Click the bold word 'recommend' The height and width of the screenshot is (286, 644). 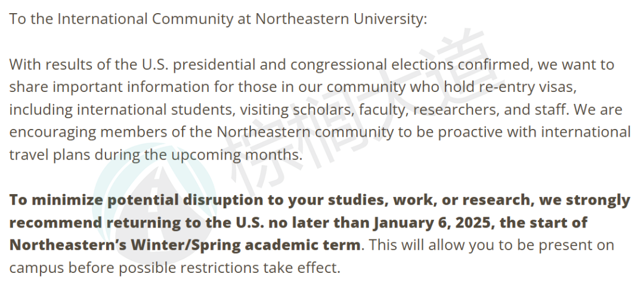tap(56, 223)
